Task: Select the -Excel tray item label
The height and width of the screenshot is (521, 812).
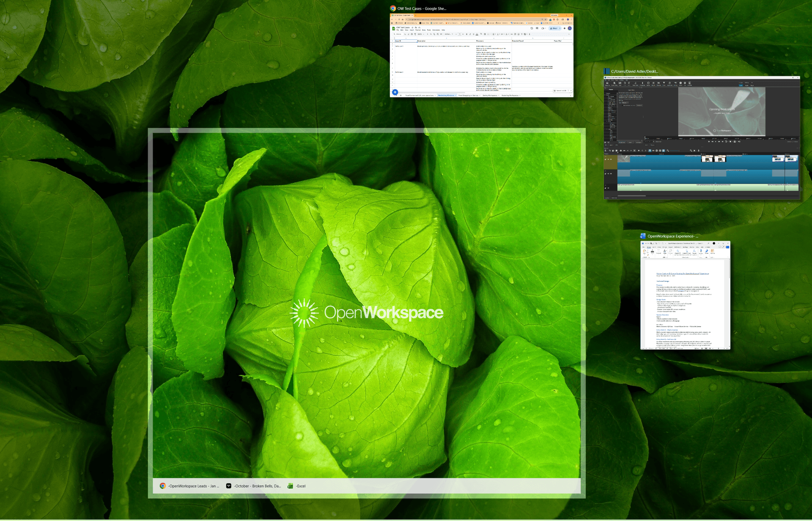Action: [x=301, y=486]
